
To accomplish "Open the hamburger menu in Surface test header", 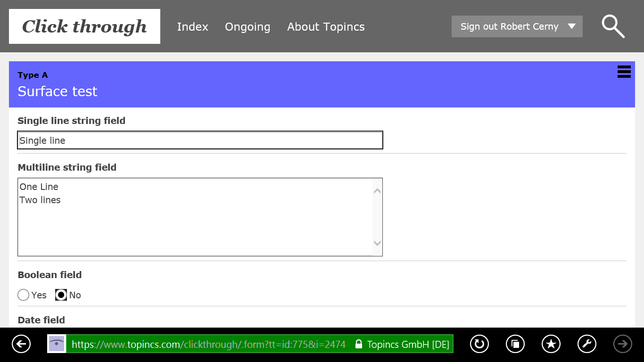I will tap(624, 72).
